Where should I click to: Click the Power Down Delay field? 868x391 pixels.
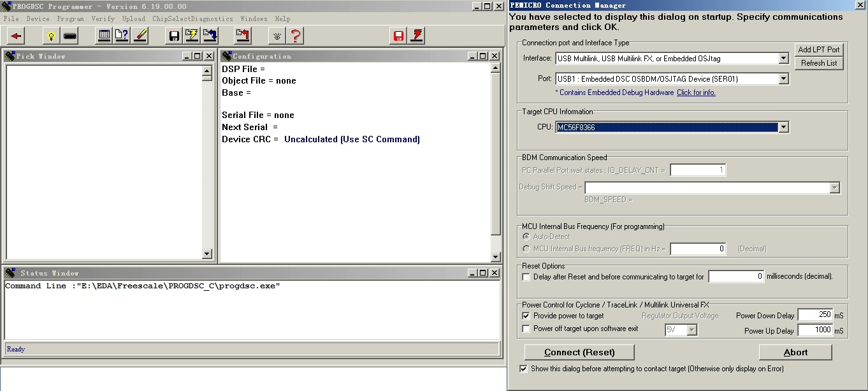pos(815,315)
